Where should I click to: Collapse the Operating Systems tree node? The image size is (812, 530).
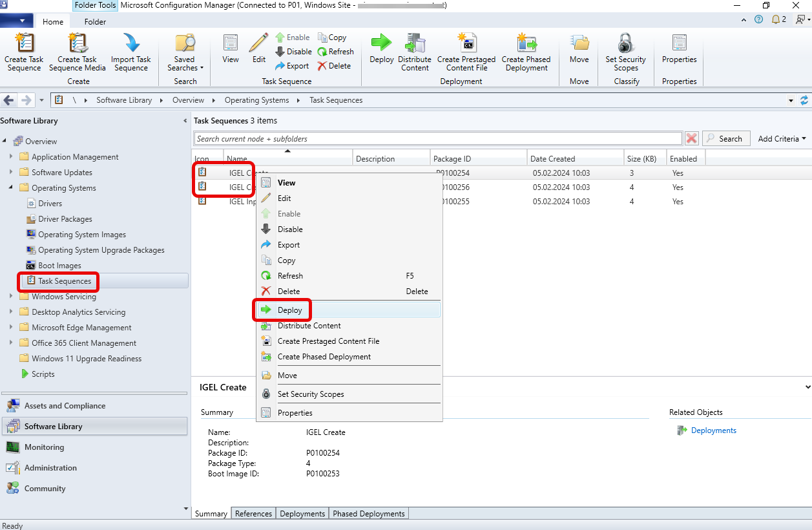[11, 188]
